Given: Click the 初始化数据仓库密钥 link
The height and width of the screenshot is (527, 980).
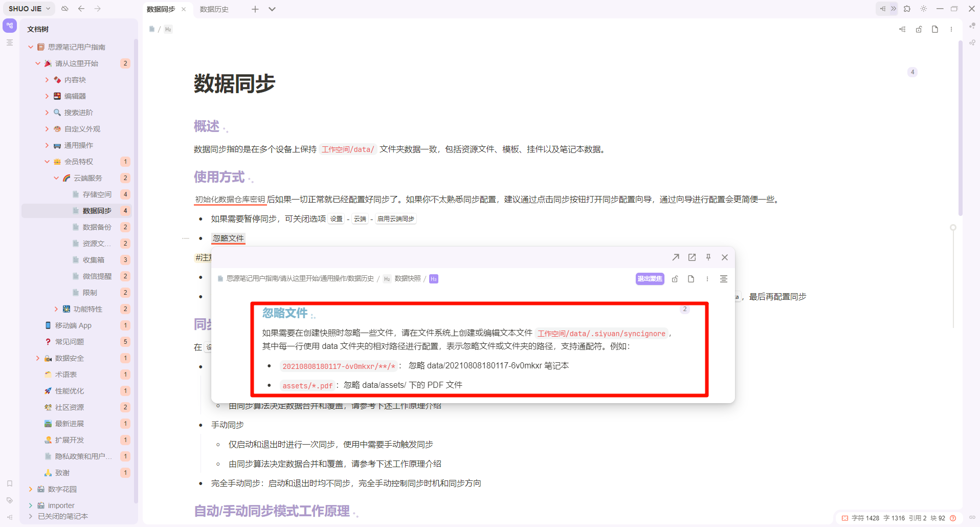Looking at the screenshot, I should tap(230, 200).
